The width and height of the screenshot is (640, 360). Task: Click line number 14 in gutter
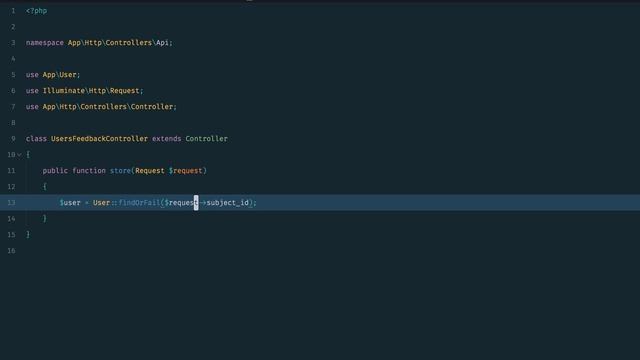pyautogui.click(x=11, y=219)
